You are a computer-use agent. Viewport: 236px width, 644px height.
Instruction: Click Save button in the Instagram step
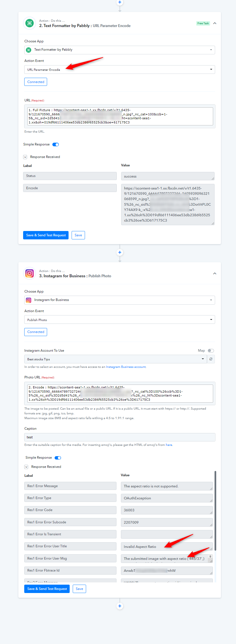pyautogui.click(x=79, y=589)
